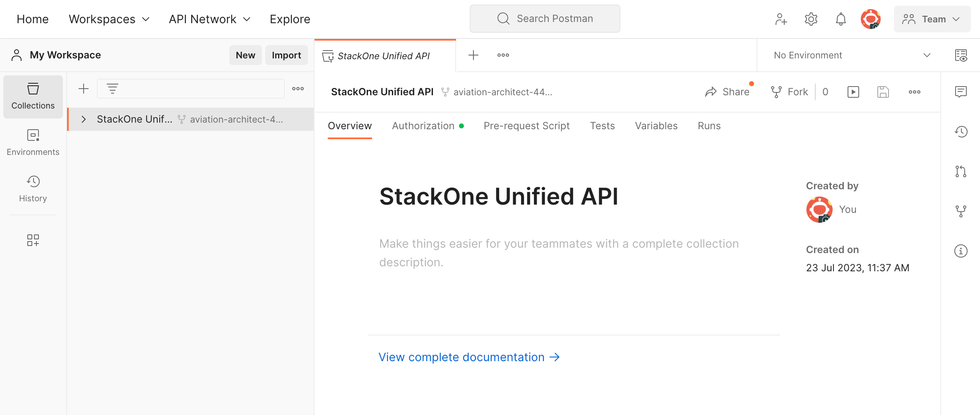Open the API Network dropdown
The width and height of the screenshot is (980, 415).
tap(210, 19)
